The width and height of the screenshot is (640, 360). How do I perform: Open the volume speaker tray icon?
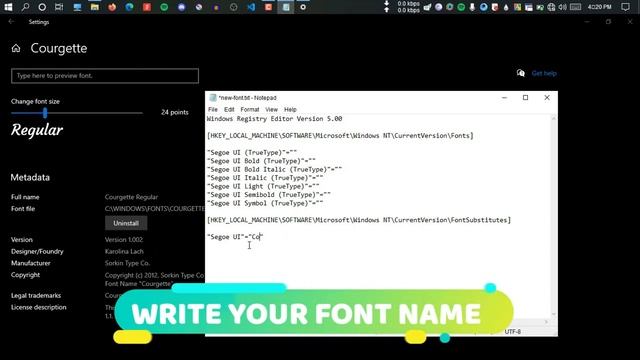point(562,7)
